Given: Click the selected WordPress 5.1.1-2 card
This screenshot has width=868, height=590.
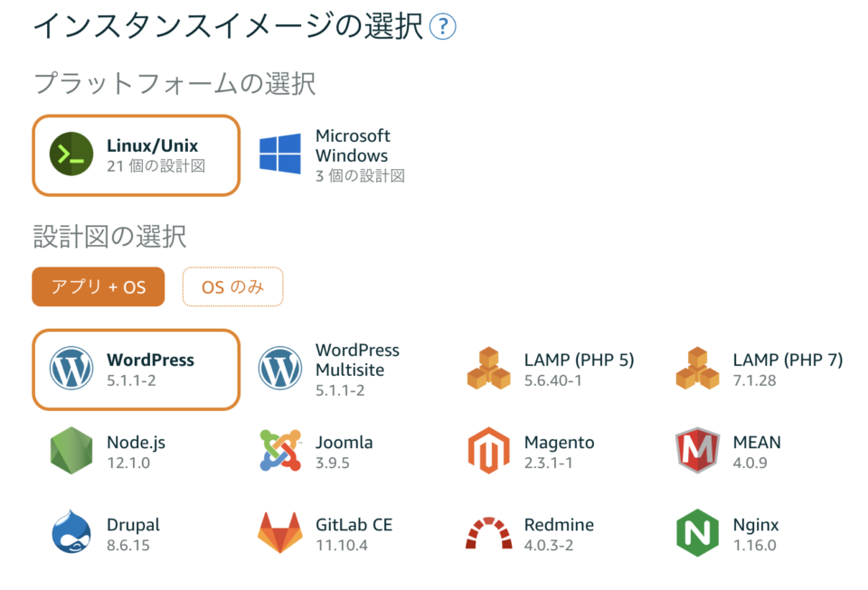Looking at the screenshot, I should pos(136,370).
